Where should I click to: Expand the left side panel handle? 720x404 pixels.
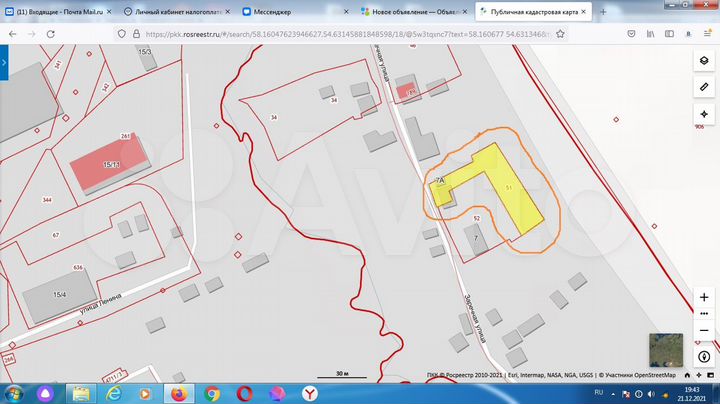4,65
